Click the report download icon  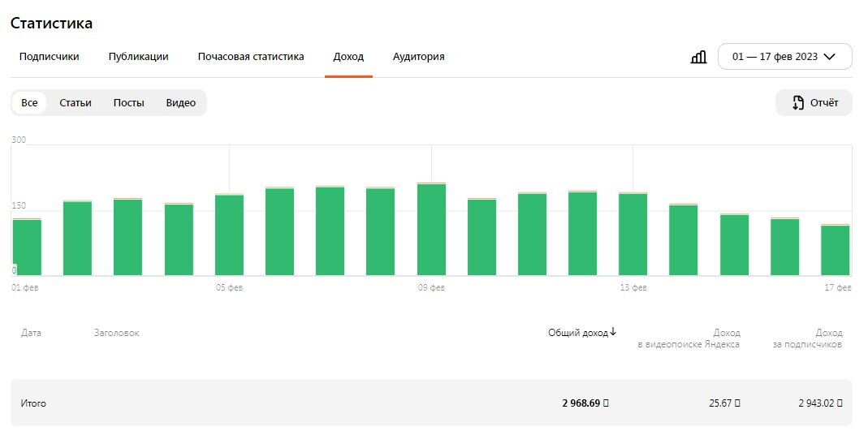click(797, 102)
